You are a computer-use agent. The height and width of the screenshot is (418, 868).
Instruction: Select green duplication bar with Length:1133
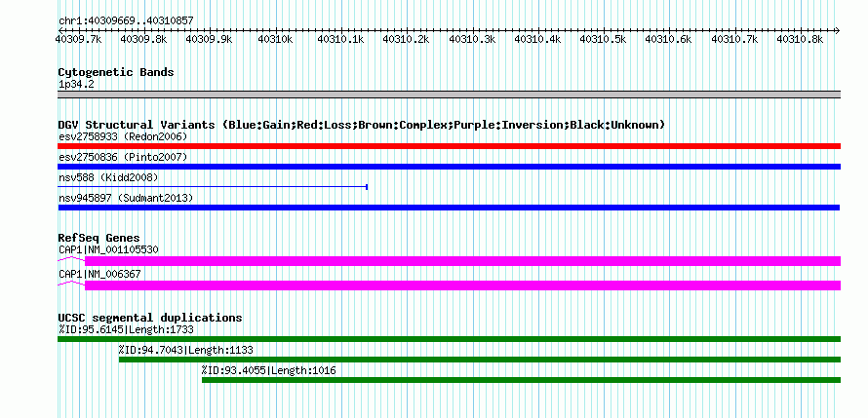pos(480,360)
